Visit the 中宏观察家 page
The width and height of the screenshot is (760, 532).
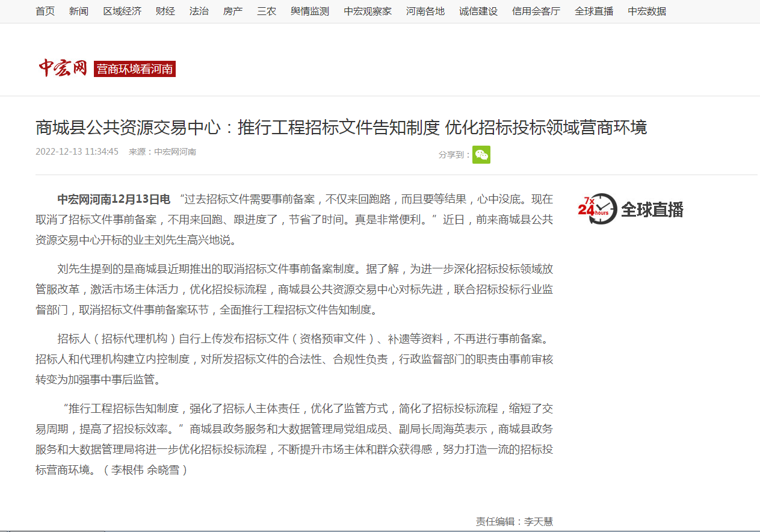[x=368, y=11]
